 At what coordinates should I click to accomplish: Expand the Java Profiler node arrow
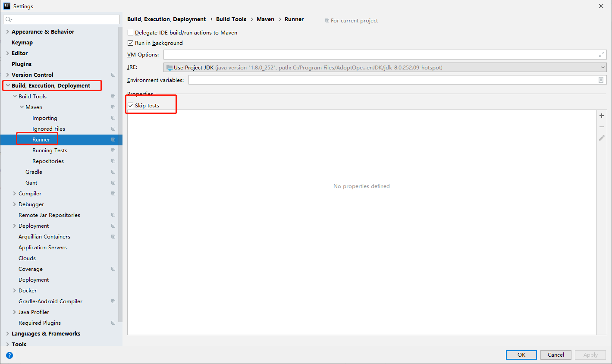15,312
